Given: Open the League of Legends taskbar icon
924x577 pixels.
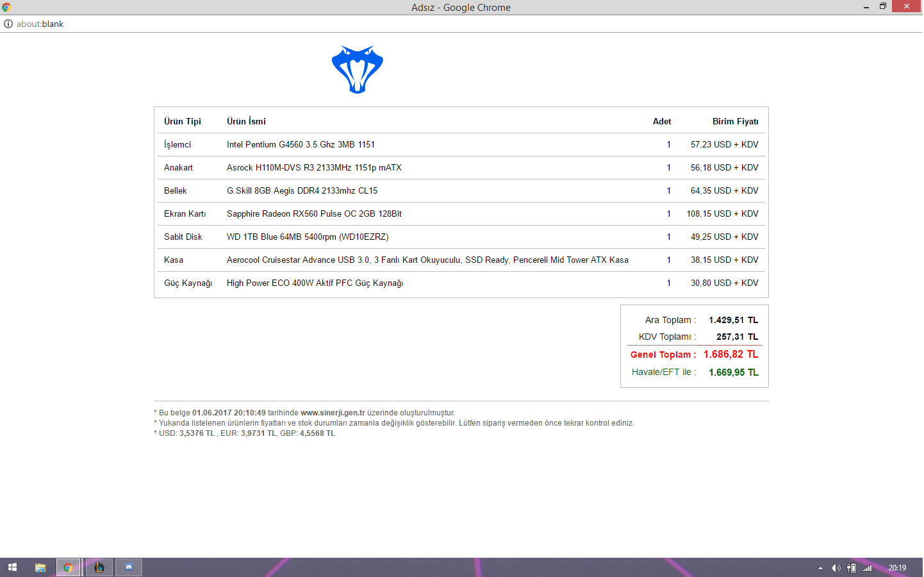Looking at the screenshot, I should pyautogui.click(x=99, y=567).
